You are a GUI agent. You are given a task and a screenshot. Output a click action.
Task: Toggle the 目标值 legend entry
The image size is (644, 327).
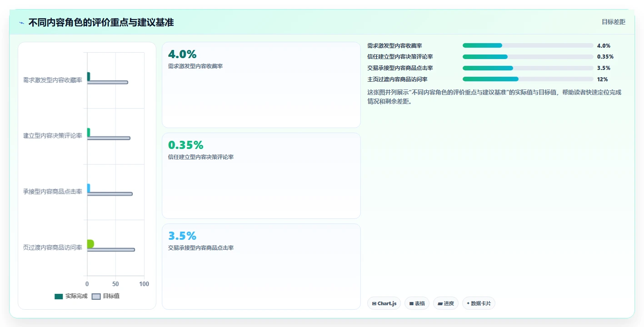coord(105,296)
